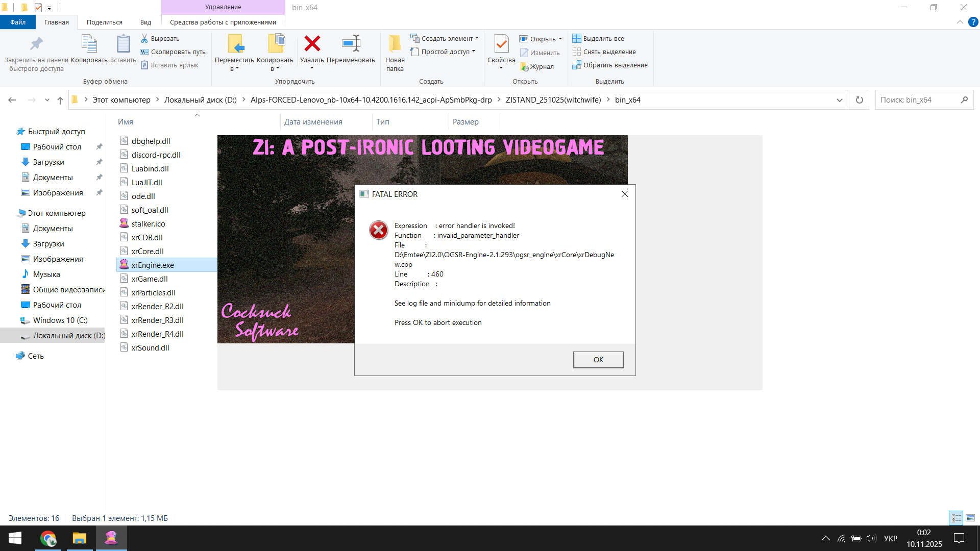Click the red Delete X icon
The image size is (980, 551).
click(312, 44)
